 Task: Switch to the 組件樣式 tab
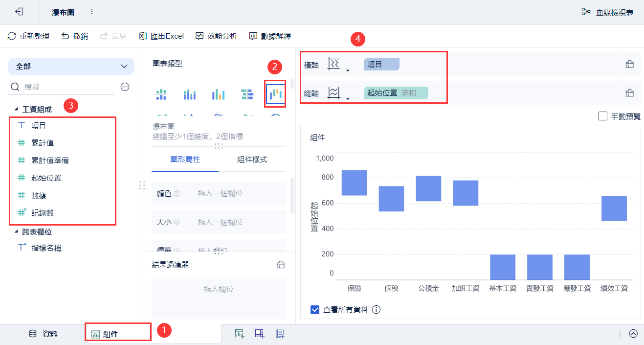coord(252,160)
